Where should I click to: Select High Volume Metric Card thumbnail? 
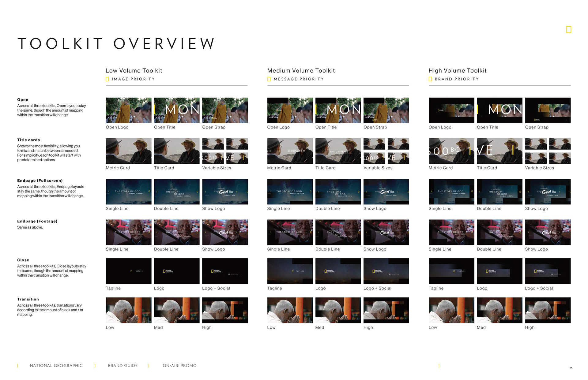pyautogui.click(x=451, y=151)
